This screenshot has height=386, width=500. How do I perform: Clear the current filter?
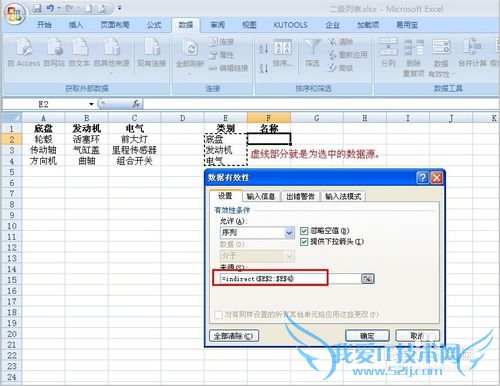[341, 42]
